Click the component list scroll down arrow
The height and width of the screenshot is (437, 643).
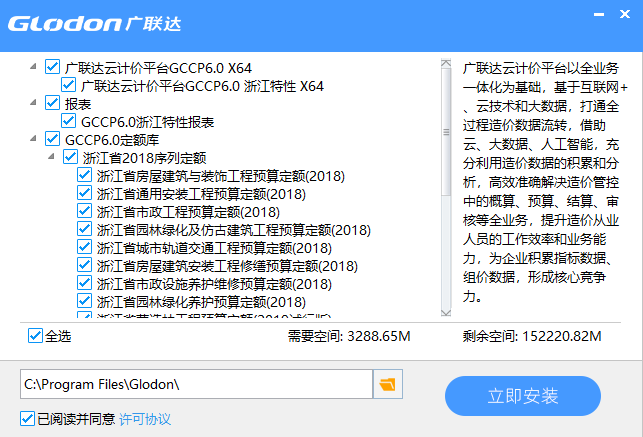[446, 312]
